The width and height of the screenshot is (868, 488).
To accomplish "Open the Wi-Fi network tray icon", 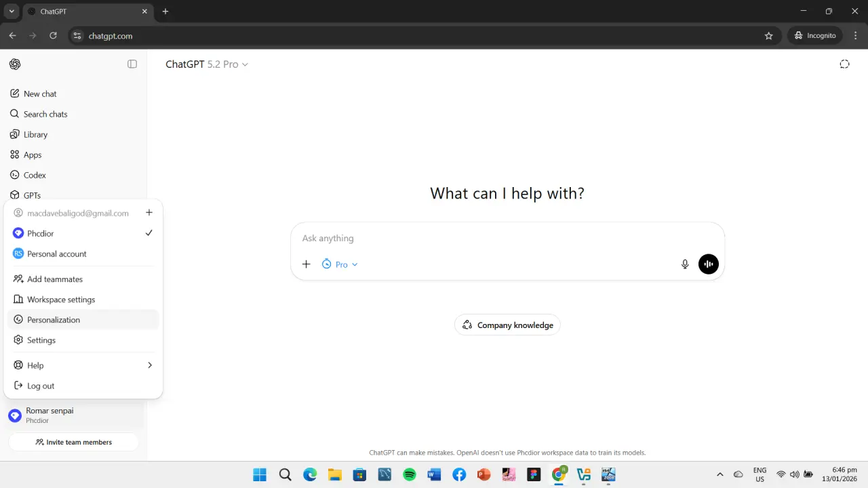I will point(781,474).
